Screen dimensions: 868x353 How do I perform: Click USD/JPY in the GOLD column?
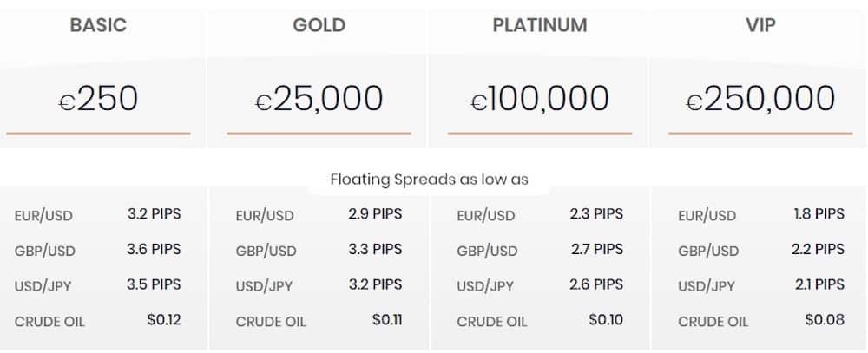coord(264,286)
